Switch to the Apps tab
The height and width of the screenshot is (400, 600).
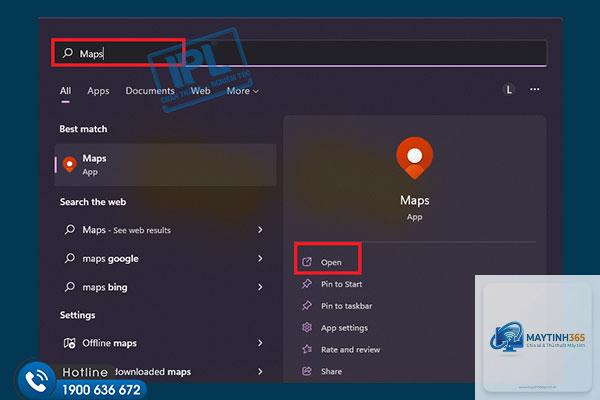click(98, 91)
